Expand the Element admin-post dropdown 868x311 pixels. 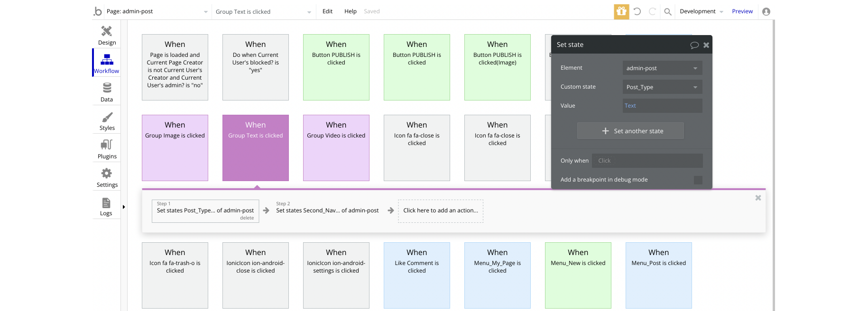[x=662, y=68]
